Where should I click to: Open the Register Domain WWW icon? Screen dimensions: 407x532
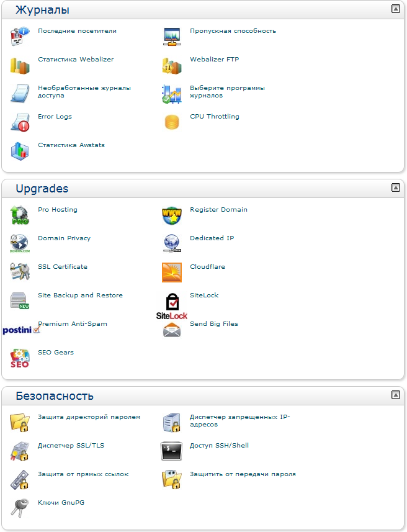[x=172, y=215]
